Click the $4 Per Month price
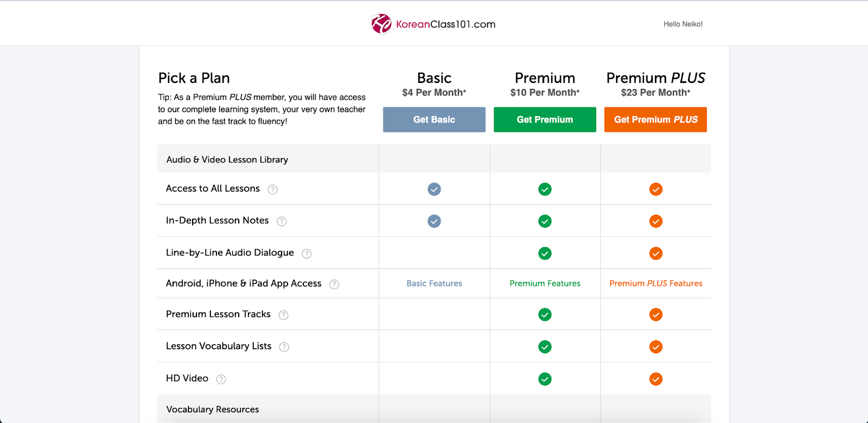 tap(434, 93)
